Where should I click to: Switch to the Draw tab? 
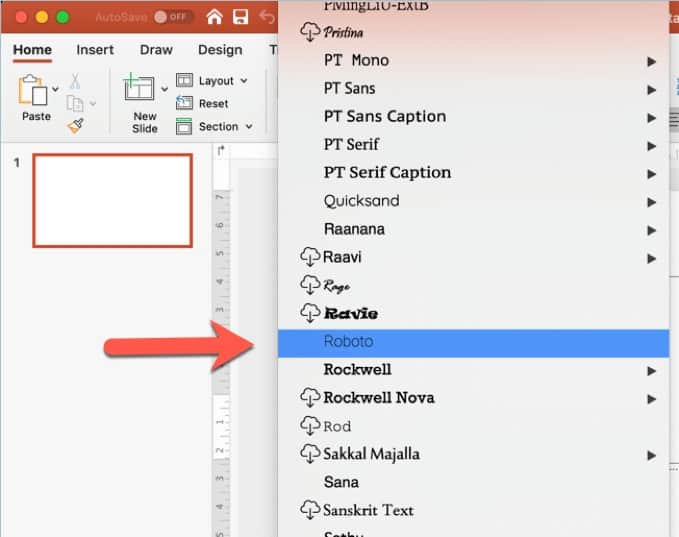click(156, 50)
